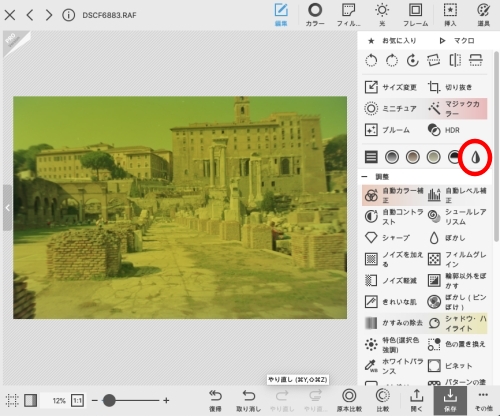Screen dimensions: 500x416
Task: Toggle the 1:1 zoom button
Action: pyautogui.click(x=78, y=400)
